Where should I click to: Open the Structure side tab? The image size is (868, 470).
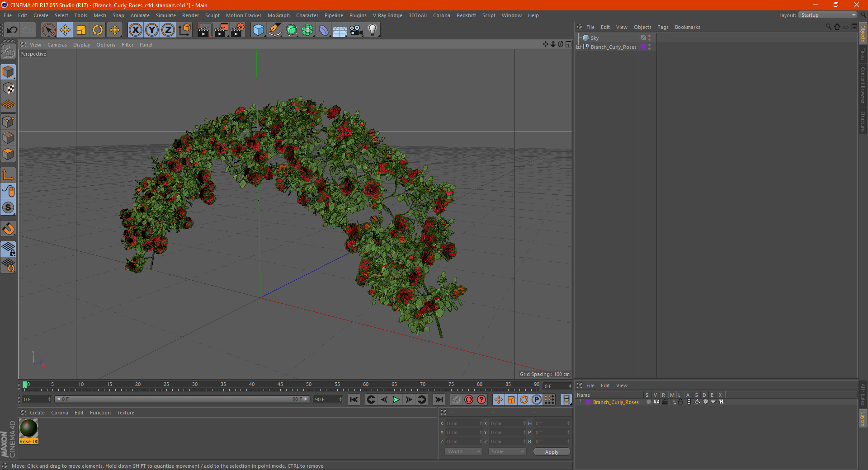point(863,121)
